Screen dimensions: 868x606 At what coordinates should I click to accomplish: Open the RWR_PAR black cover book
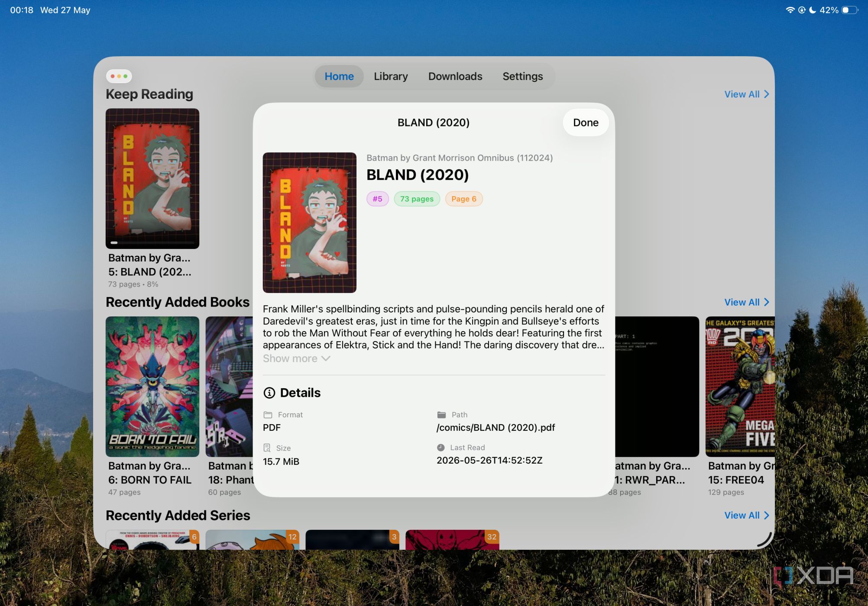657,387
